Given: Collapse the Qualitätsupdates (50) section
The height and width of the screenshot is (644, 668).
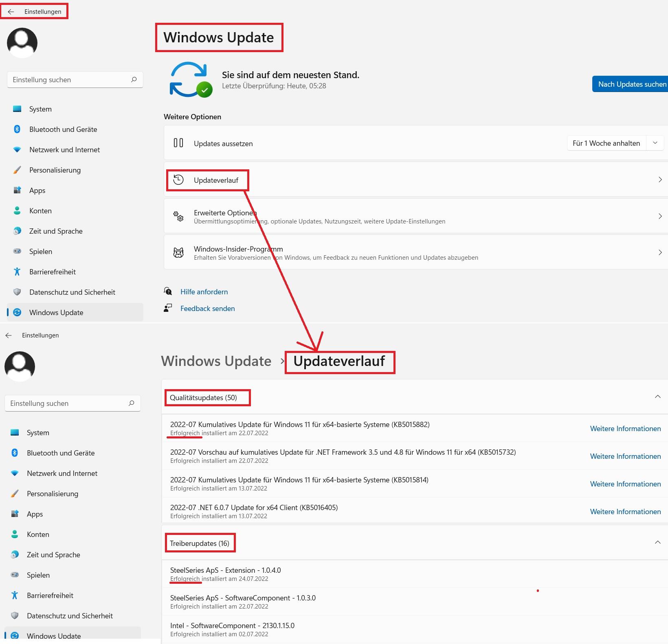Looking at the screenshot, I should (657, 397).
